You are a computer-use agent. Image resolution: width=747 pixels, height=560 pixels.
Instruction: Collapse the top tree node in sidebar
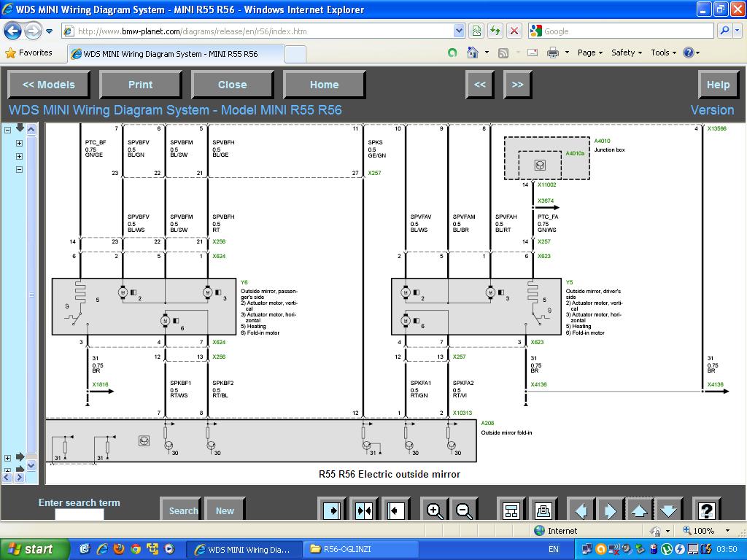[8, 130]
